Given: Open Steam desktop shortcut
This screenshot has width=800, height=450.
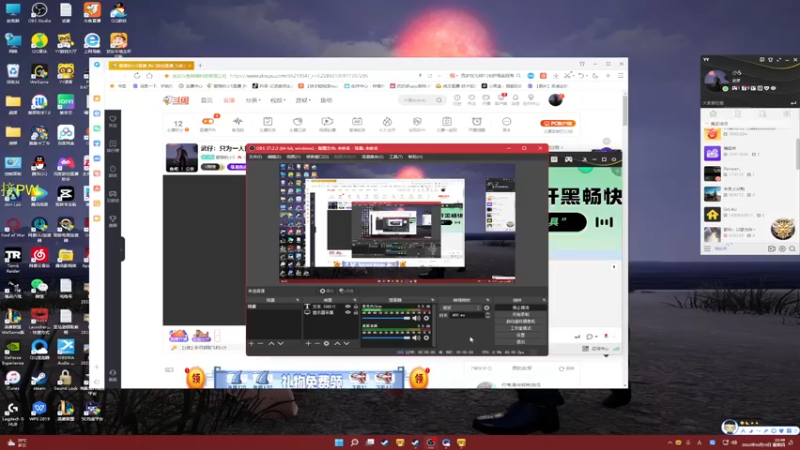Looking at the screenshot, I should click(x=39, y=380).
